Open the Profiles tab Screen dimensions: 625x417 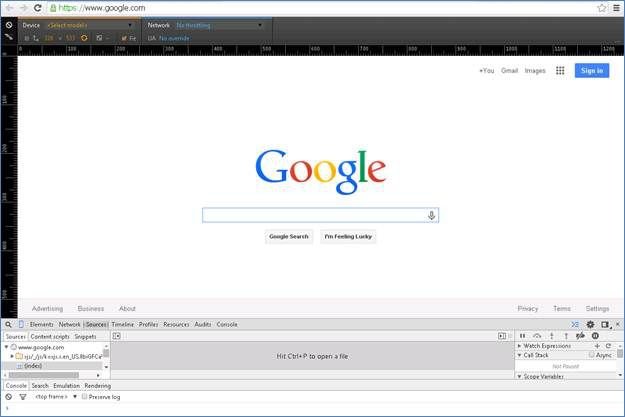[x=148, y=325]
